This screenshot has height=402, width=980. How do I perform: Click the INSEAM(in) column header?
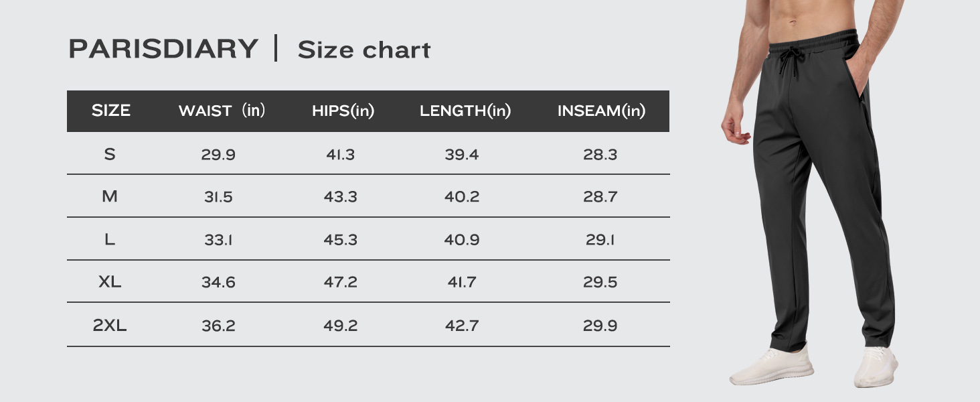(x=601, y=111)
